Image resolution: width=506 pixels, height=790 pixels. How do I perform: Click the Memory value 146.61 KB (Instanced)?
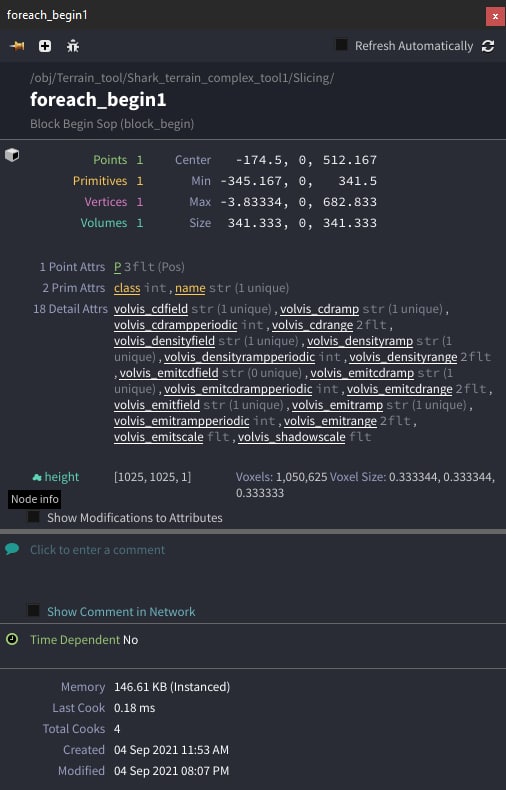point(172,687)
